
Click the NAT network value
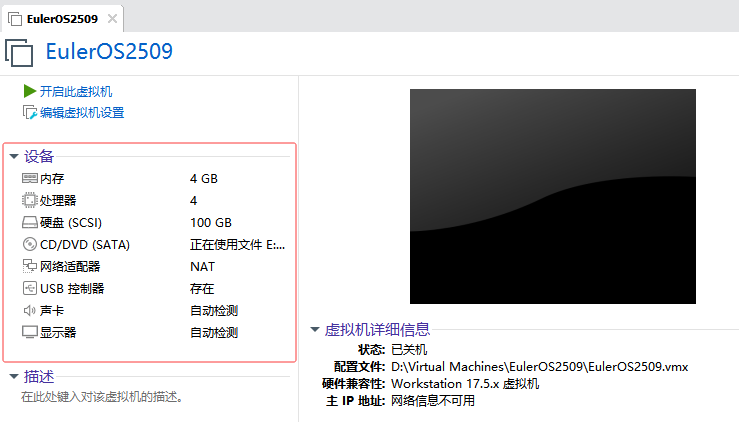pos(202,266)
